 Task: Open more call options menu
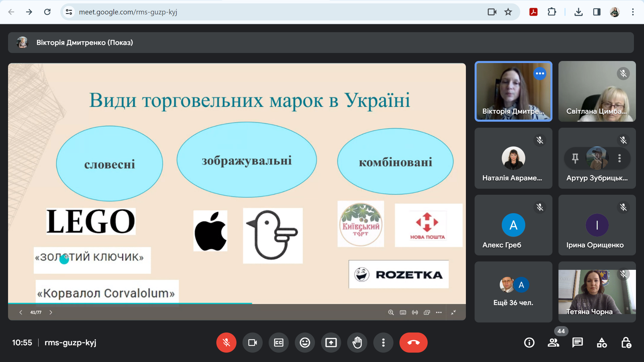[383, 343]
